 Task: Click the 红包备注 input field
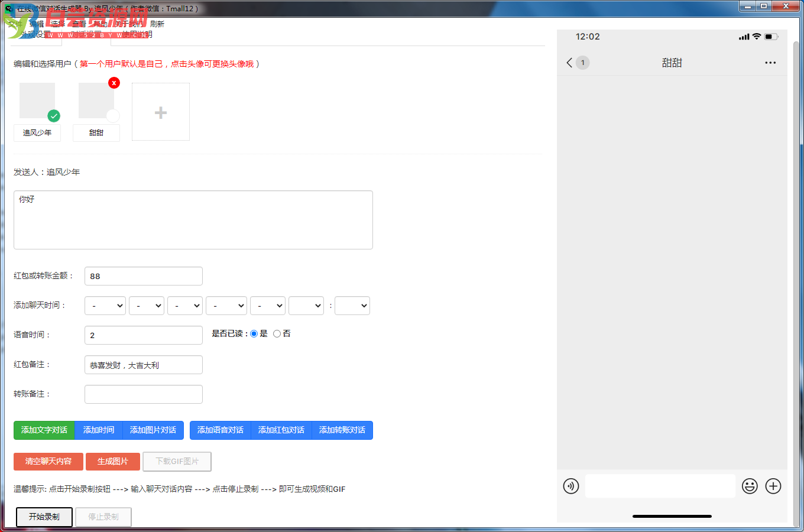(x=144, y=365)
